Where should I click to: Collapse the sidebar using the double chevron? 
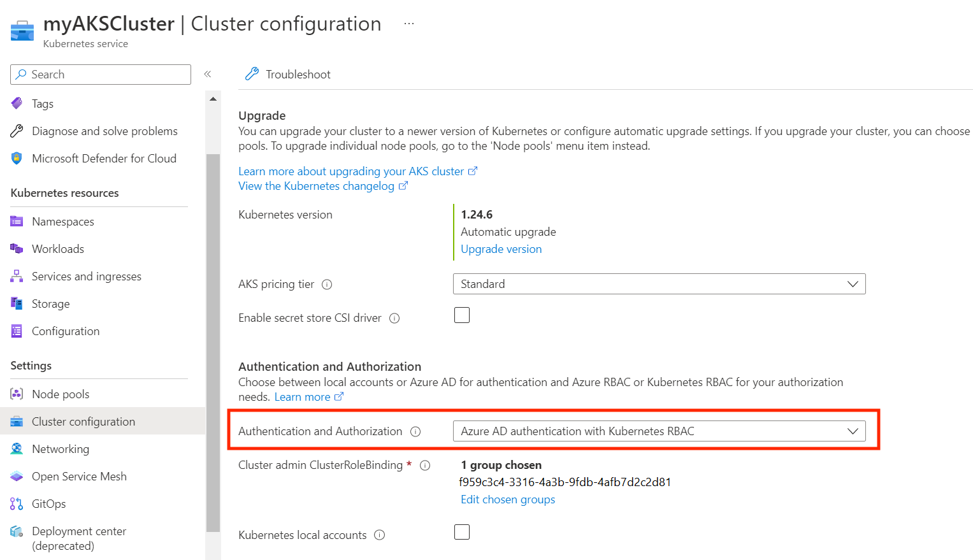click(x=208, y=75)
